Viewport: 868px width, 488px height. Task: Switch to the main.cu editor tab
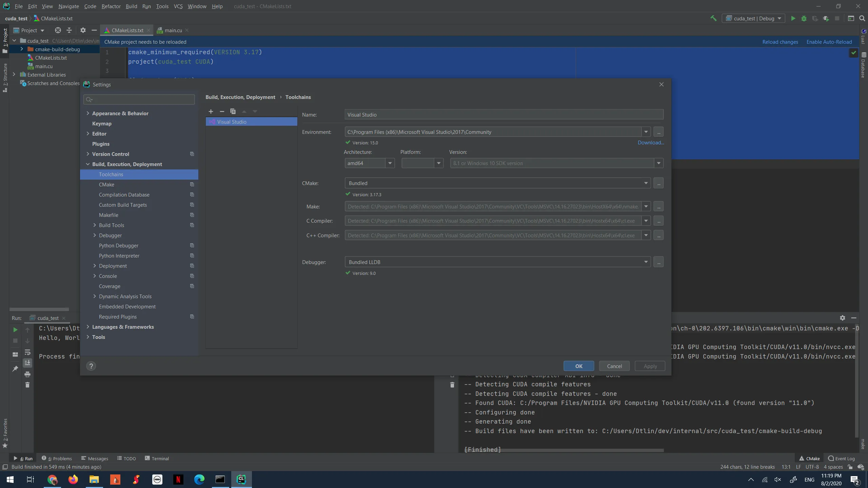click(173, 30)
